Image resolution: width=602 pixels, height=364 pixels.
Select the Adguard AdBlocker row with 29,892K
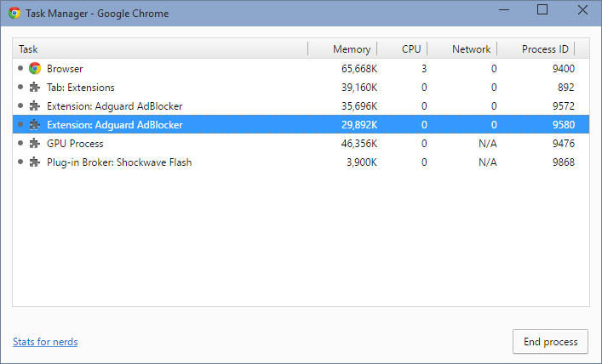click(x=301, y=125)
